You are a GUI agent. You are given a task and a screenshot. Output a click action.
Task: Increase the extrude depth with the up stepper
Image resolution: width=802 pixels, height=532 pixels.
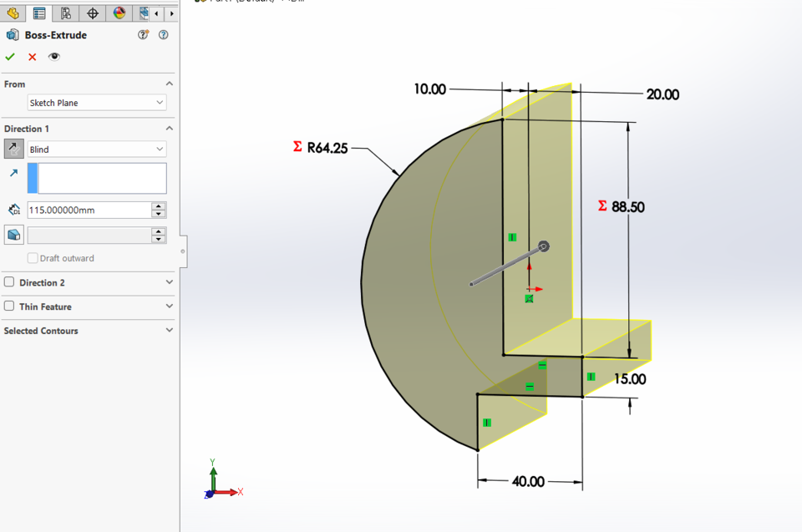pyautogui.click(x=158, y=205)
